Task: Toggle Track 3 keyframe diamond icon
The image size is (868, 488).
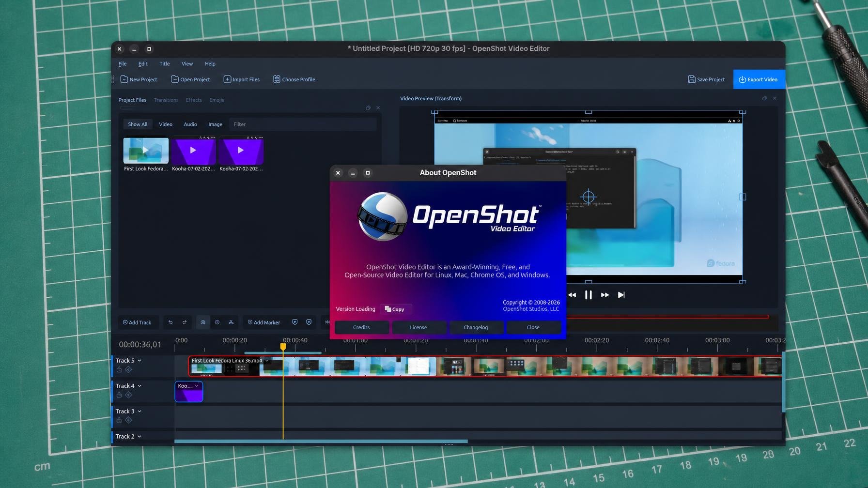Action: (128, 420)
